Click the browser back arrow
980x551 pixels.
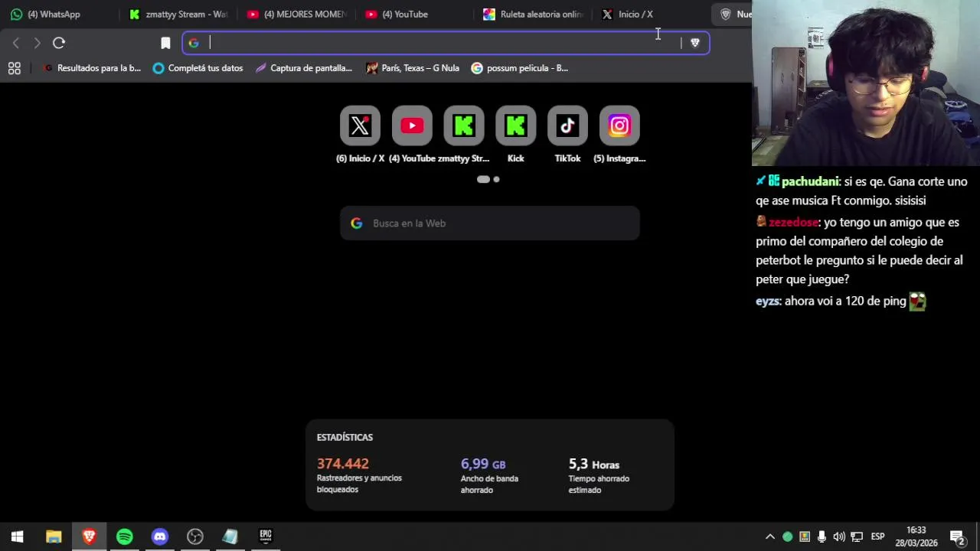(16, 43)
